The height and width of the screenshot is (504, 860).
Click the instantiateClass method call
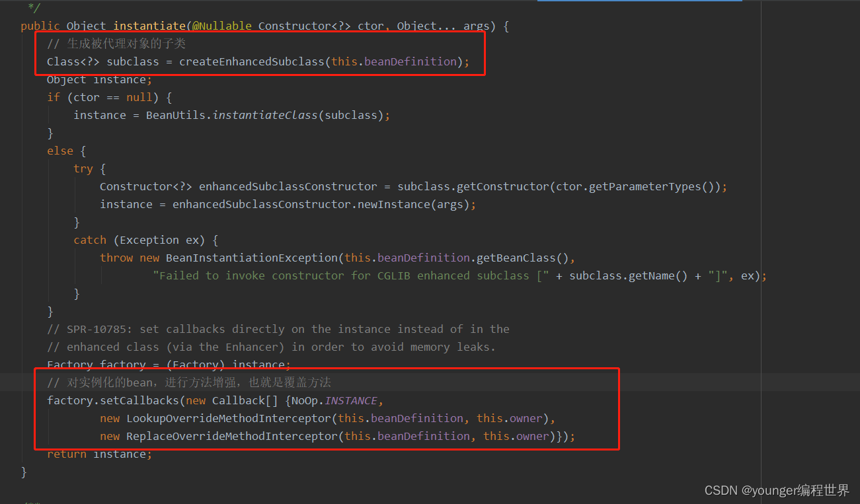coord(265,115)
